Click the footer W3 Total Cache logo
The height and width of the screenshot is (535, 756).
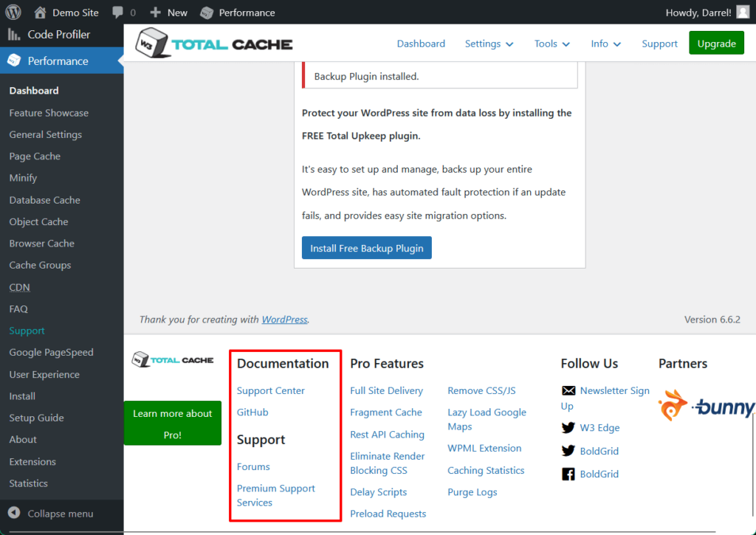pyautogui.click(x=173, y=359)
